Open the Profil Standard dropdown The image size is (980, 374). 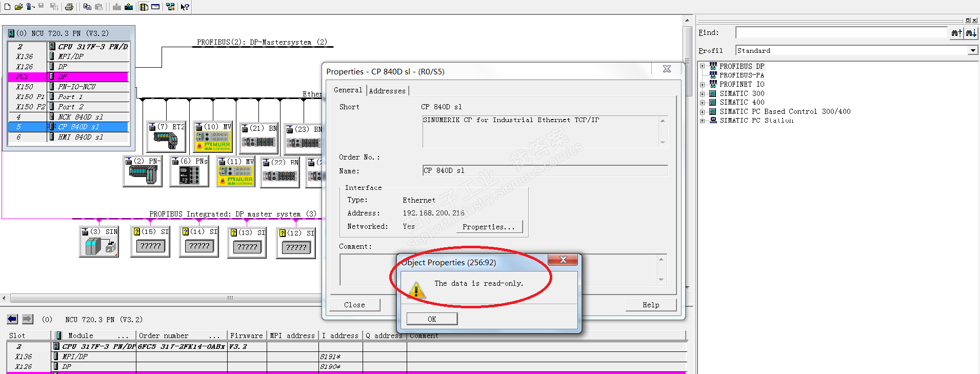pyautogui.click(x=972, y=50)
